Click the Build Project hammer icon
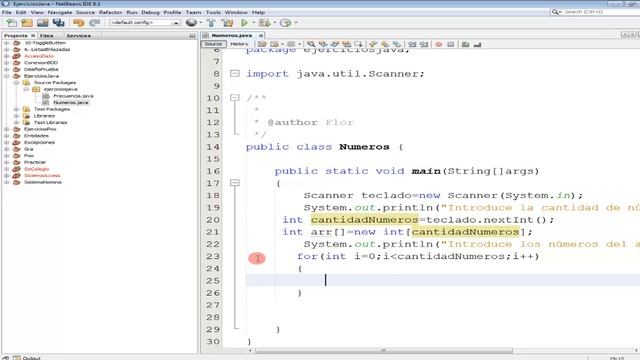This screenshot has height=360, width=640. 211,23
